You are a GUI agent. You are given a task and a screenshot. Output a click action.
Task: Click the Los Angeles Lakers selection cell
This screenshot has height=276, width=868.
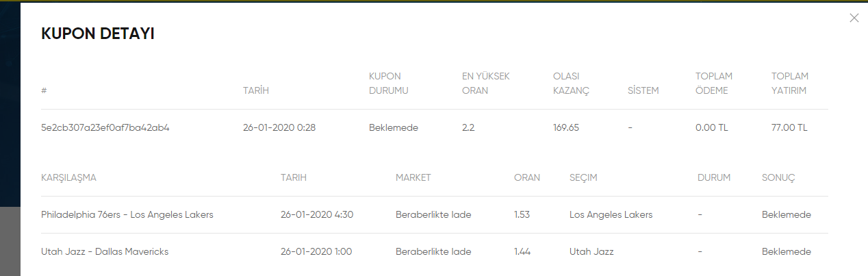(611, 214)
